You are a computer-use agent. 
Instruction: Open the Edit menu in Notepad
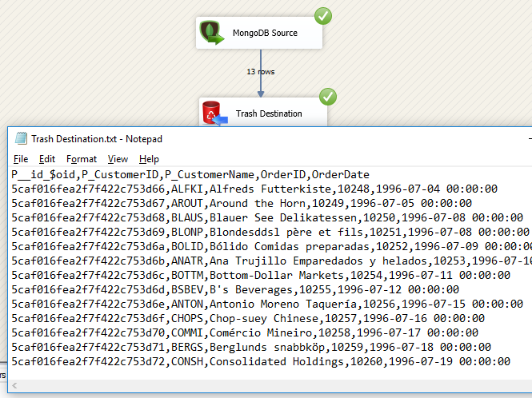tap(47, 159)
